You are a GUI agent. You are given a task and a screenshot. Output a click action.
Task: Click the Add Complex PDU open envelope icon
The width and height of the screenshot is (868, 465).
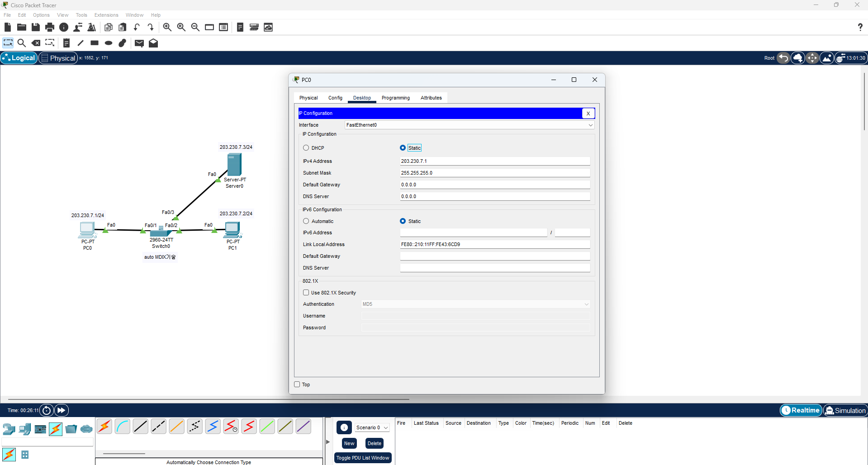[153, 43]
